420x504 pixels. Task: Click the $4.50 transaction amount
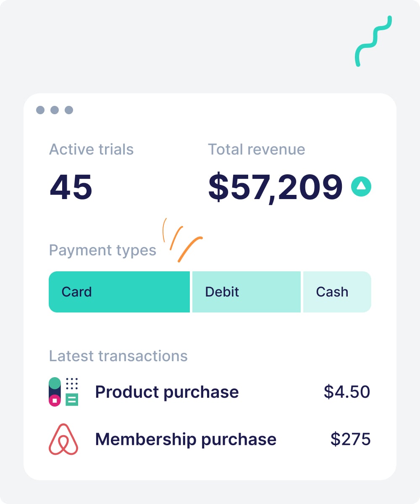click(347, 392)
